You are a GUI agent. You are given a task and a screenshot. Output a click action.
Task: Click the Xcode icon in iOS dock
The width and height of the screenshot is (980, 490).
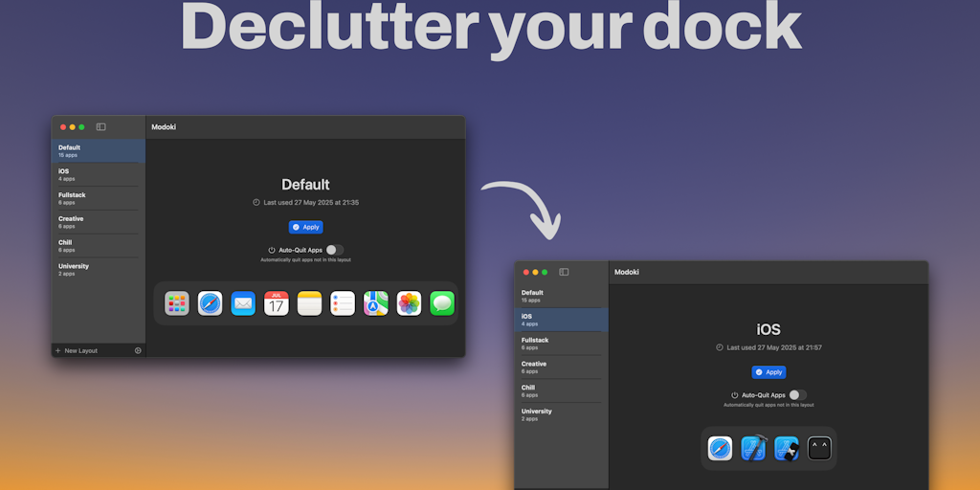(x=753, y=448)
